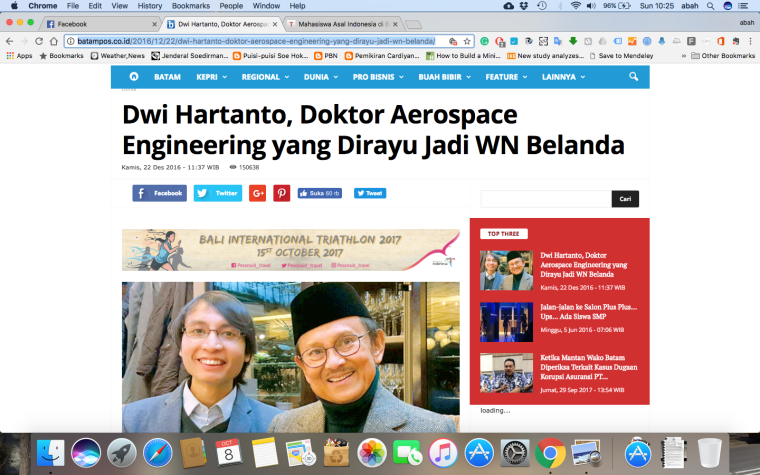Click the Suka like button
This screenshot has width=760, height=475.
point(319,193)
